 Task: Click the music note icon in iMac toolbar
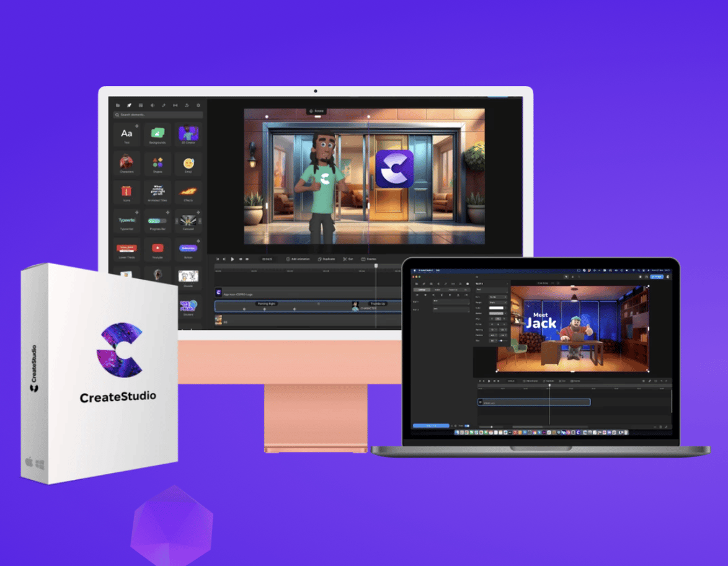point(187,105)
